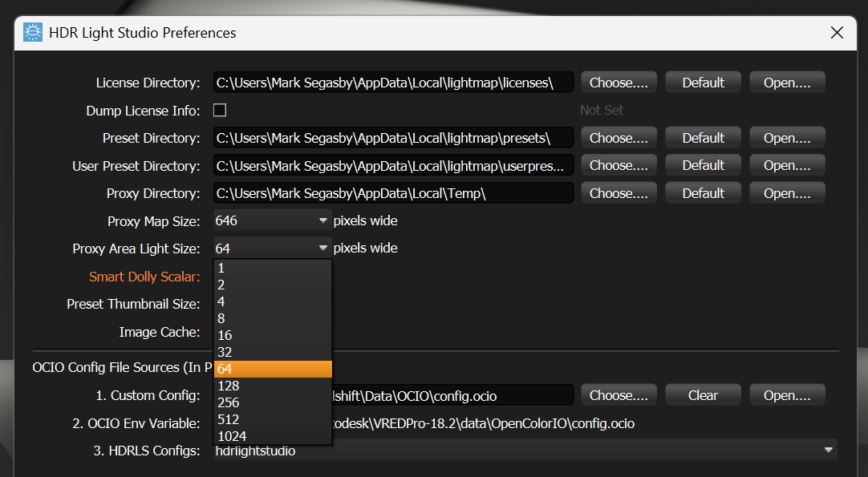Click the HDR Light Studio app icon in title bar

click(31, 32)
